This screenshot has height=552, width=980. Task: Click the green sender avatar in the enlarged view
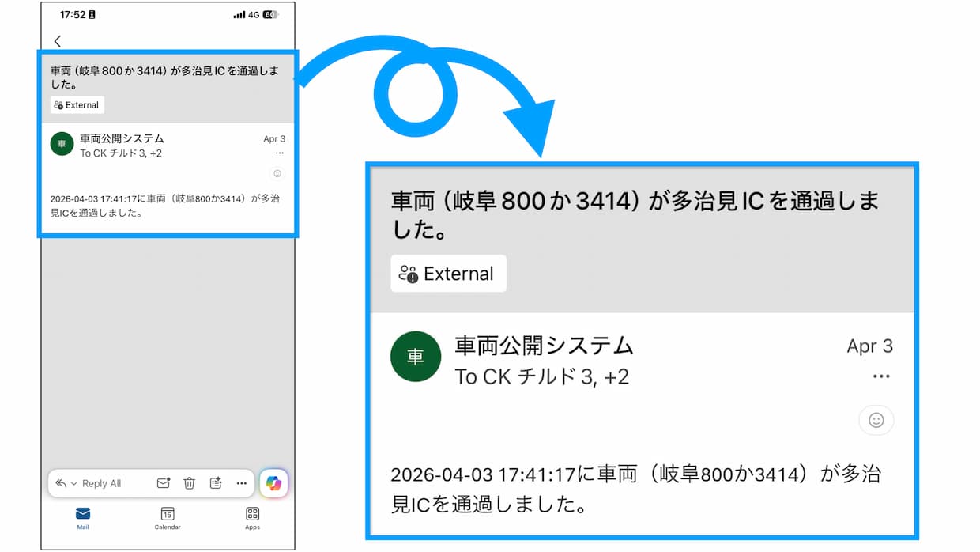pos(415,357)
